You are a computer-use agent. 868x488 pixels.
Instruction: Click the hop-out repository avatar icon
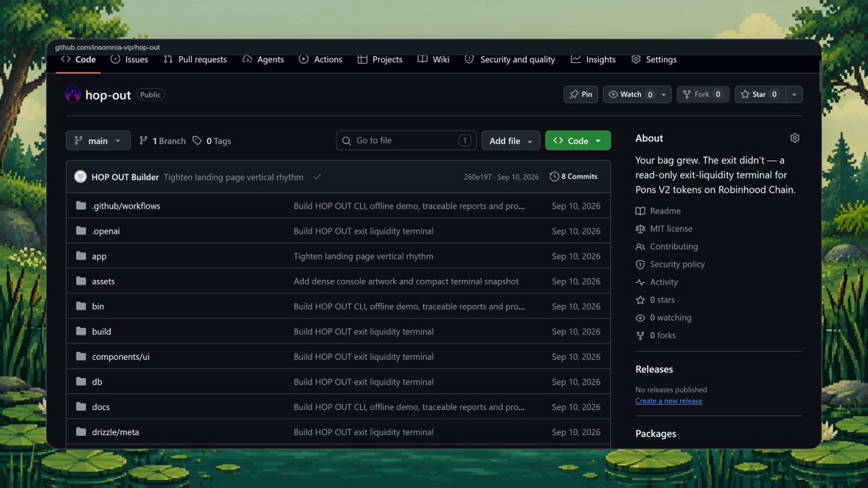pyautogui.click(x=73, y=95)
